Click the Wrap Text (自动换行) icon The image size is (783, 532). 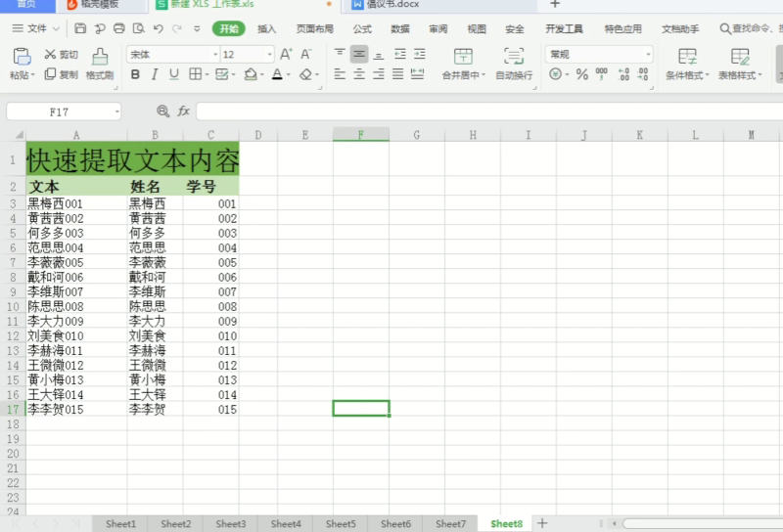514,56
